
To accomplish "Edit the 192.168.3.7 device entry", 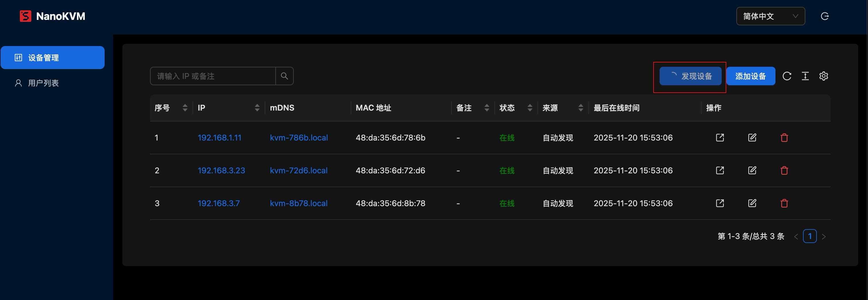I will click(x=752, y=204).
